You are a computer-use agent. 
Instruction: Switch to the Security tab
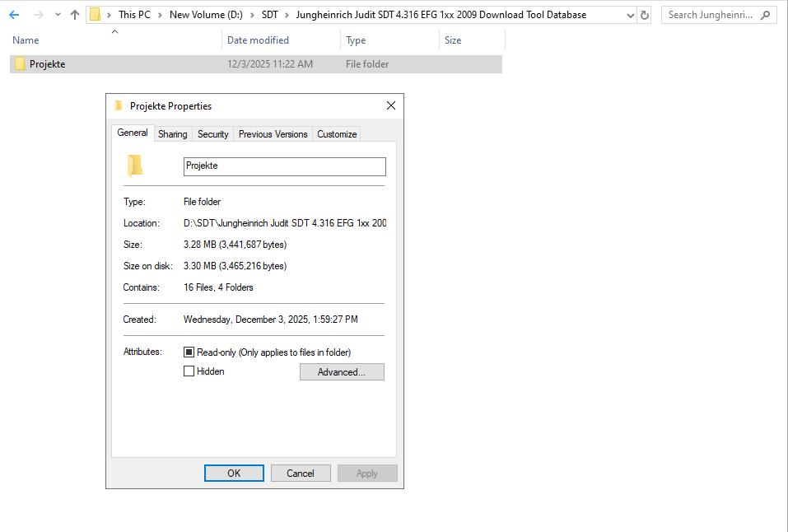tap(212, 134)
